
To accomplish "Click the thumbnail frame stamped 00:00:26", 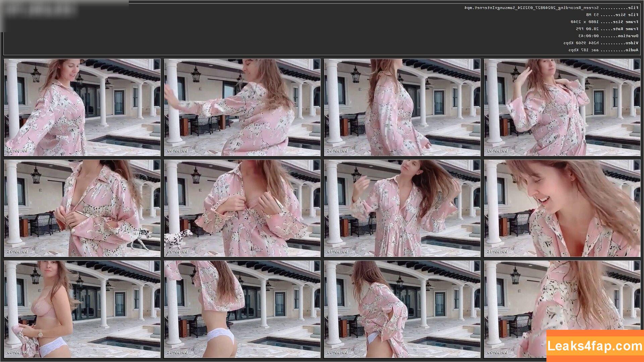I will [x=82, y=208].
